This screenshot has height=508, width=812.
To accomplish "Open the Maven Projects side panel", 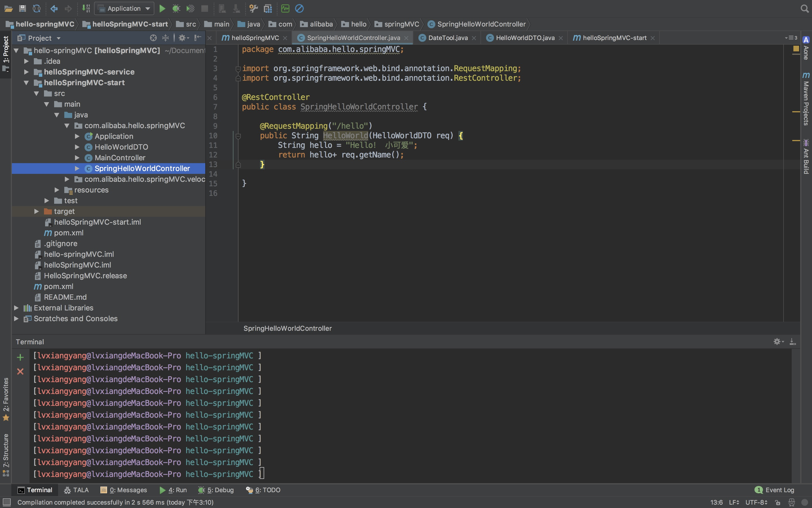I will click(806, 99).
